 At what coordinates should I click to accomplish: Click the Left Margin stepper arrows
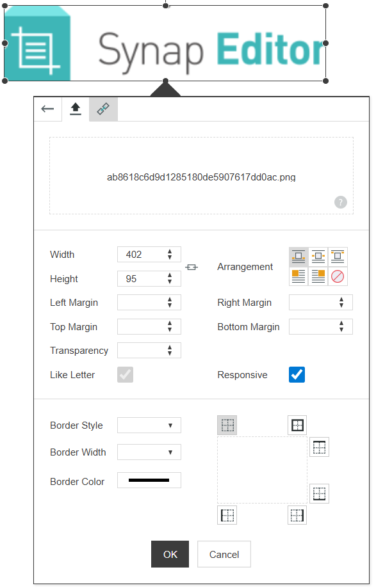170,302
